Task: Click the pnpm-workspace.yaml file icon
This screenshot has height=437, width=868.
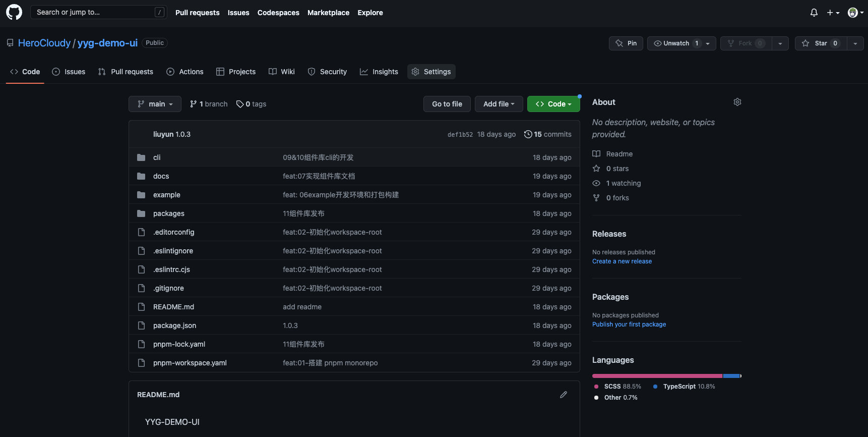Action: point(141,363)
